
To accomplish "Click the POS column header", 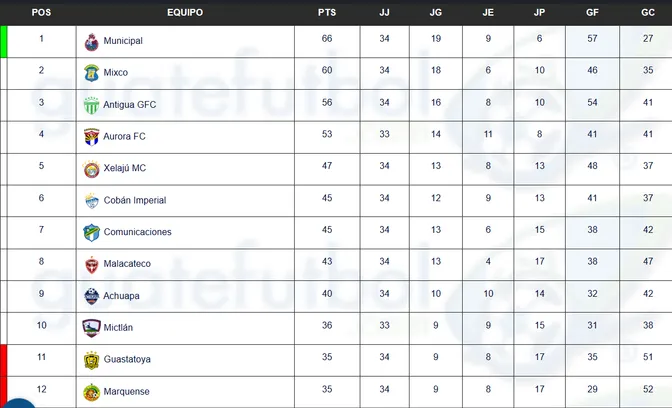I will point(42,12).
